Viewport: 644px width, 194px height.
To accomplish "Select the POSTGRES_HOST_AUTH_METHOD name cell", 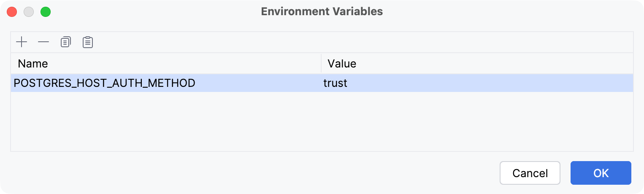I will 105,83.
